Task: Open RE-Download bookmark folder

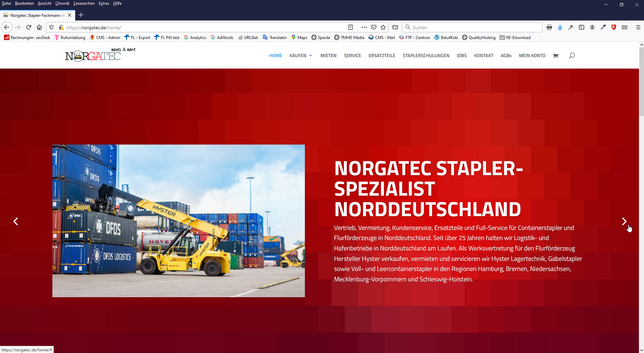Action: [x=515, y=37]
